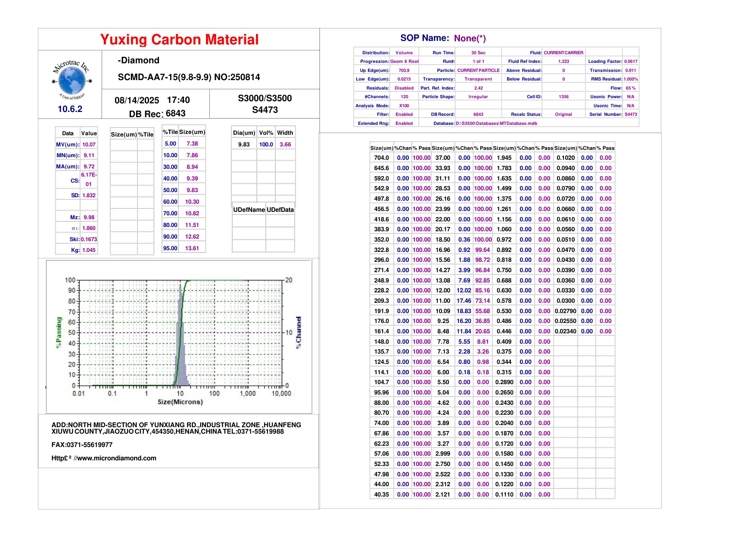Click the %Channel axis label
The image size is (756, 534).
tap(299, 332)
